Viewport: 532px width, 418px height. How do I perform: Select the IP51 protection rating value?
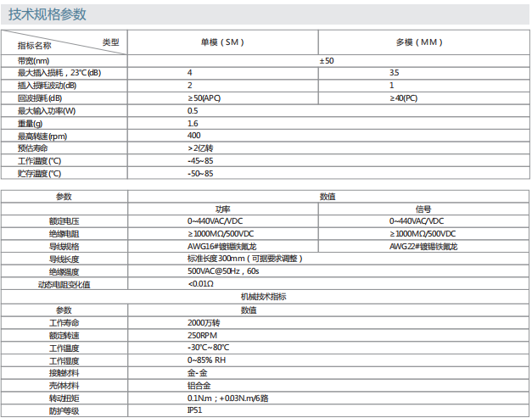[195, 410]
